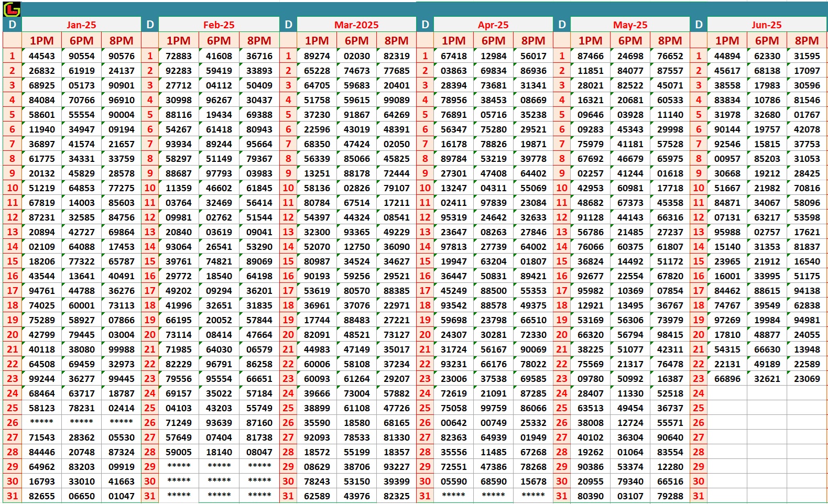Click day number 12 in Mar-2025 D column
Viewport: 828px width, 504px height.
288,217
